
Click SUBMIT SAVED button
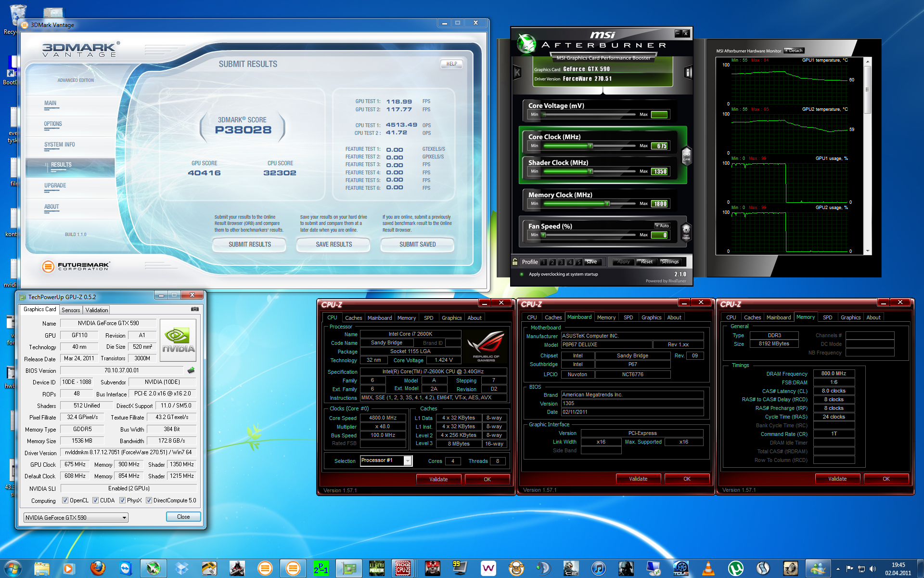click(x=417, y=245)
